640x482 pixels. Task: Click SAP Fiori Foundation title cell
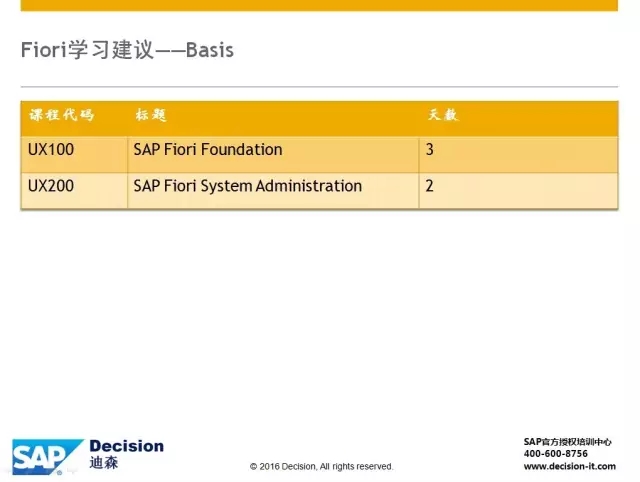pos(273,154)
